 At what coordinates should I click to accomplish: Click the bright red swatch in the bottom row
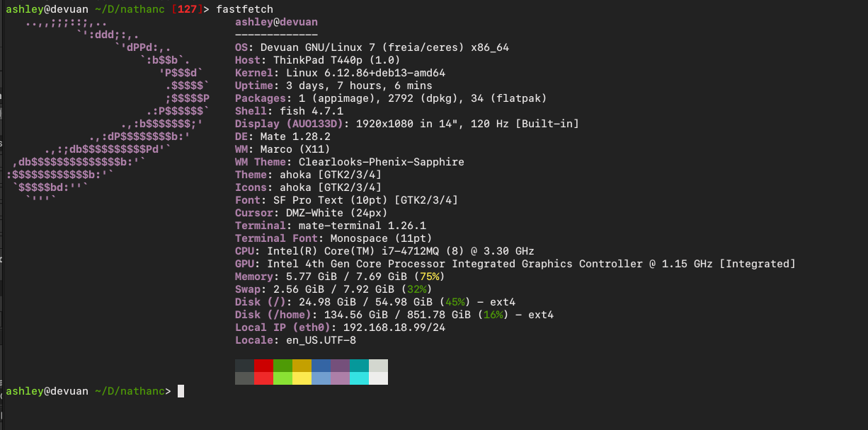tap(263, 378)
